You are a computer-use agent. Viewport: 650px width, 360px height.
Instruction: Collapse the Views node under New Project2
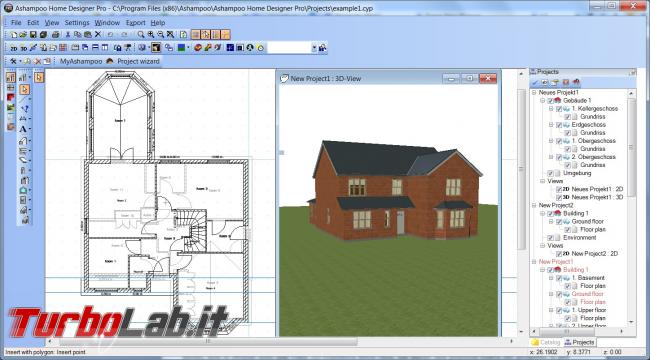point(543,246)
